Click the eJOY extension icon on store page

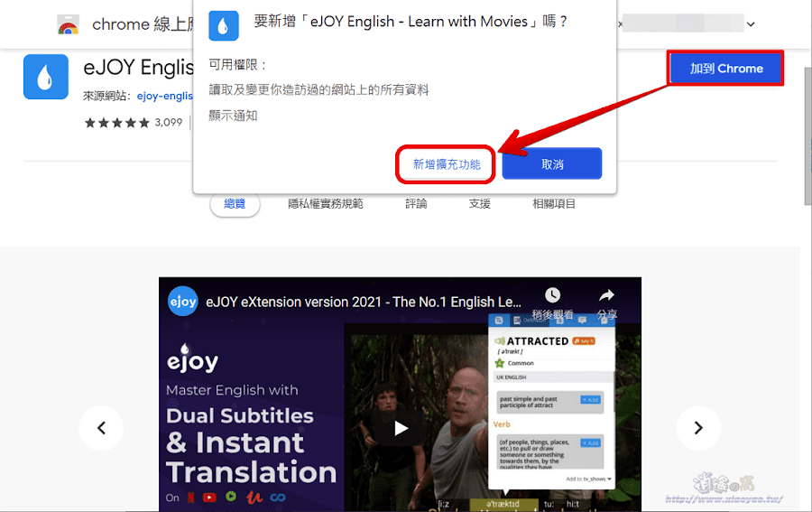(46, 76)
